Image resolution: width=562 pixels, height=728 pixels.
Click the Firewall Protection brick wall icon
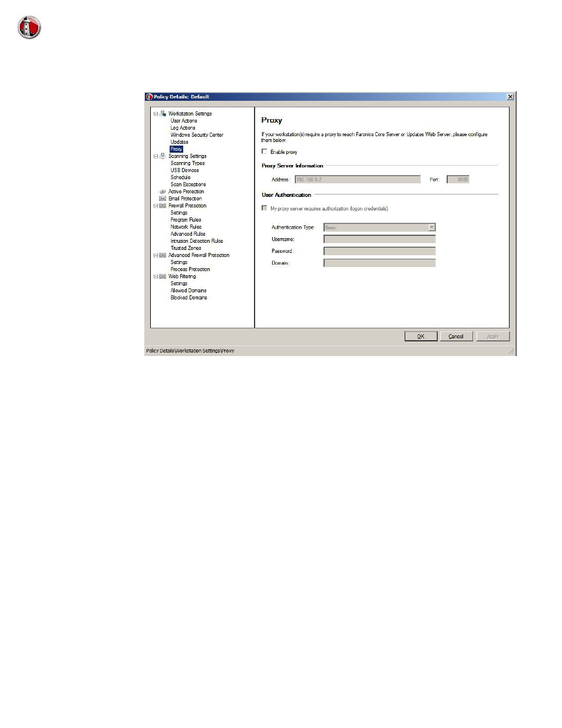click(x=163, y=206)
